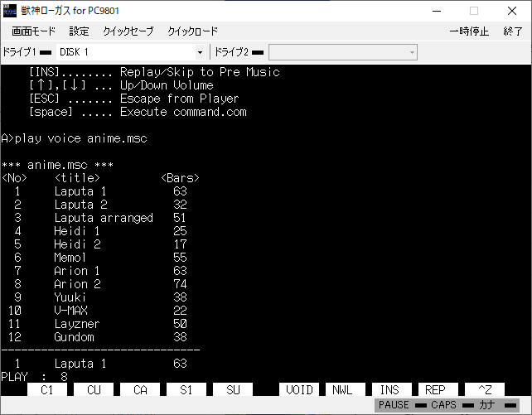Click the '<No>' column header
Screen dimensions: 532x415
[14, 178]
